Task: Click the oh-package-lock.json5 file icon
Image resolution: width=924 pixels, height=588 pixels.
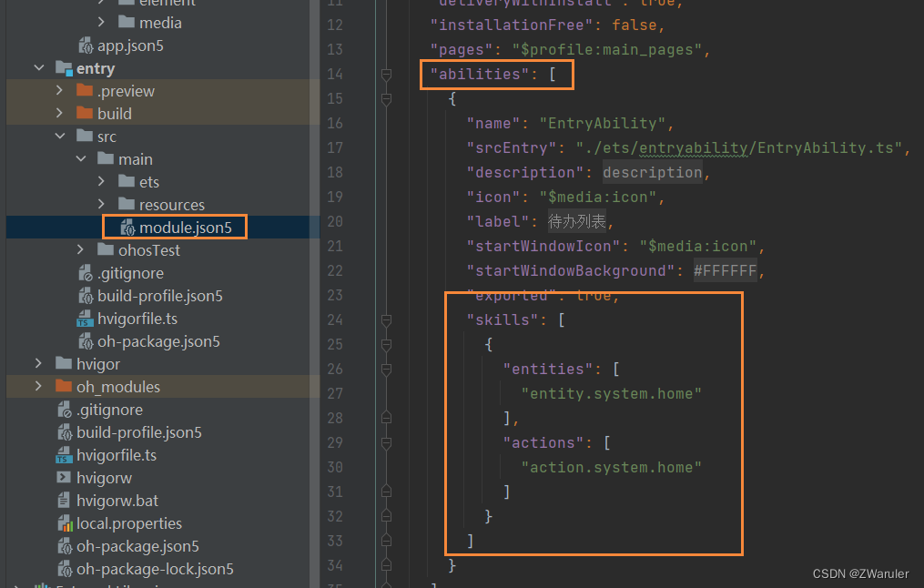Action: pyautogui.click(x=65, y=569)
